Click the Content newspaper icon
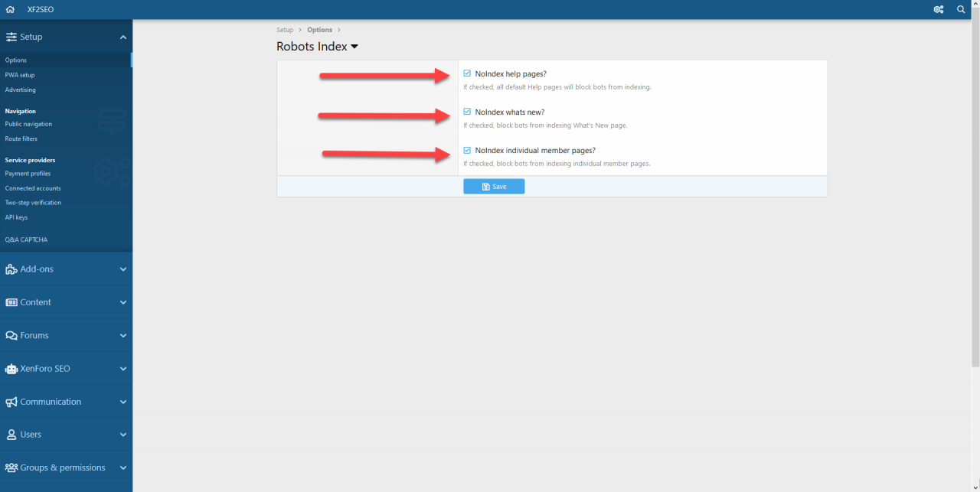 click(11, 302)
